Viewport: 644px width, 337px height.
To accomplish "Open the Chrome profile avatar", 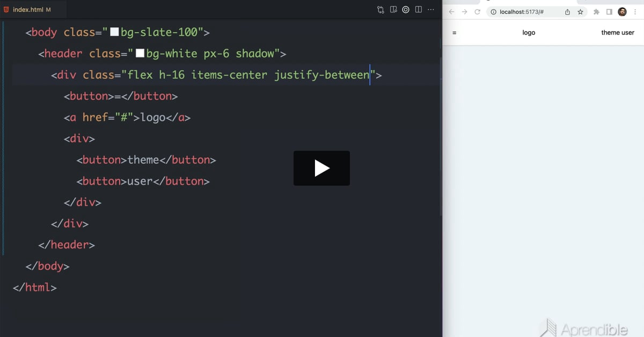I will 623,12.
